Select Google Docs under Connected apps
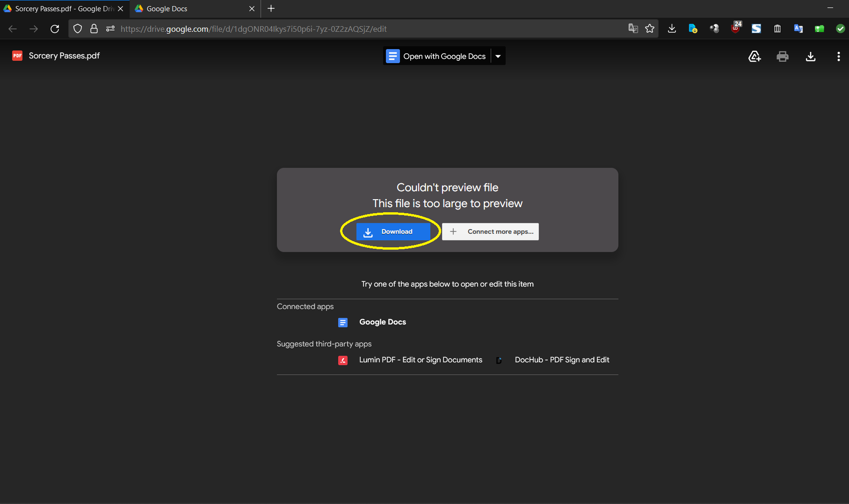This screenshot has height=504, width=849. point(382,322)
